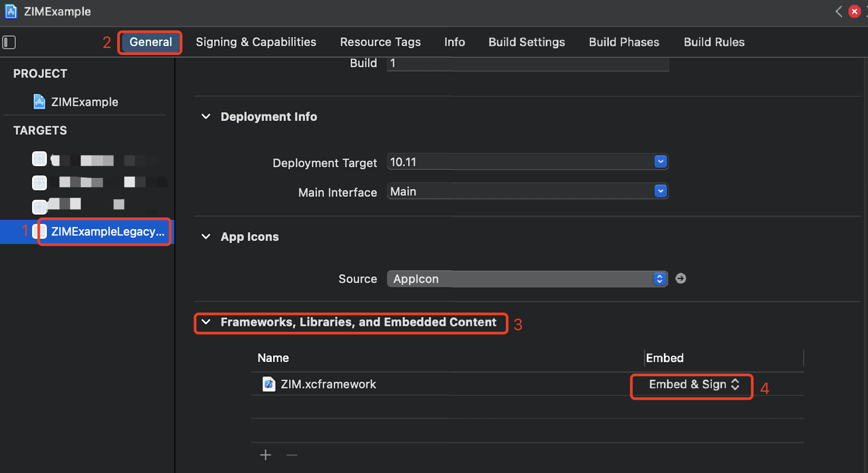The width and height of the screenshot is (868, 473).
Task: Click the App Icons heading text
Action: 250,236
